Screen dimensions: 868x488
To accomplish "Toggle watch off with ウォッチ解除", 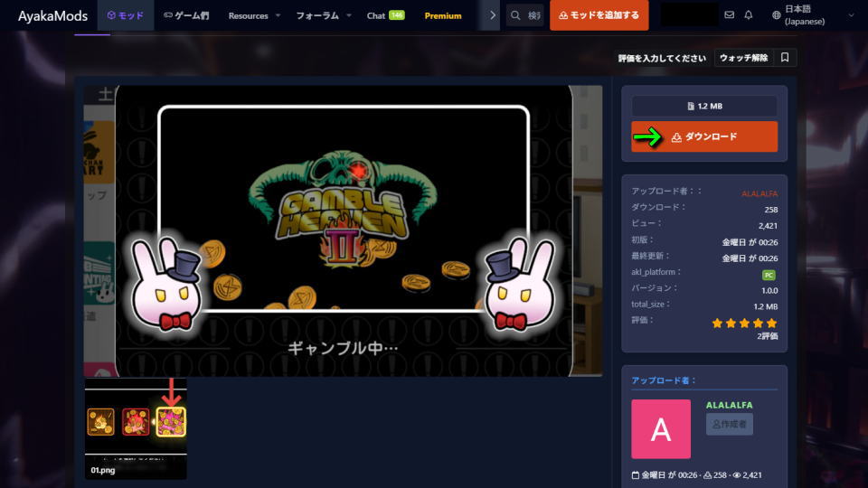I will click(x=743, y=58).
